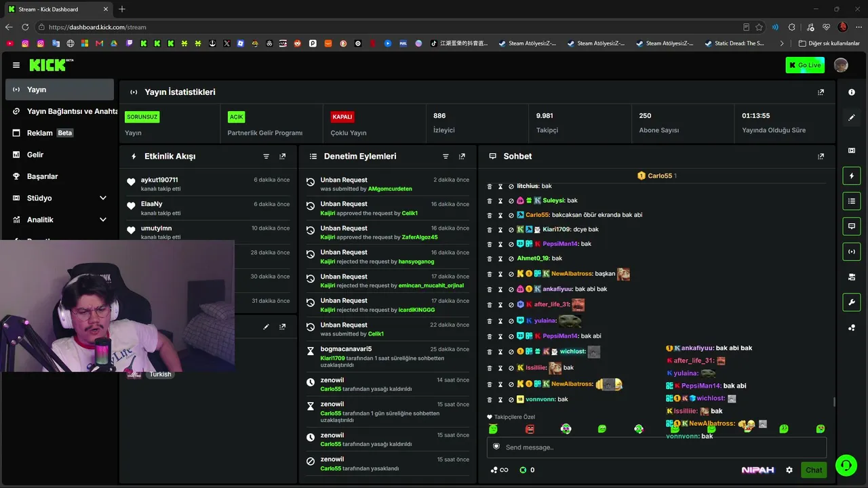
Task: Open Başarılar in the sidebar
Action: pos(60,176)
